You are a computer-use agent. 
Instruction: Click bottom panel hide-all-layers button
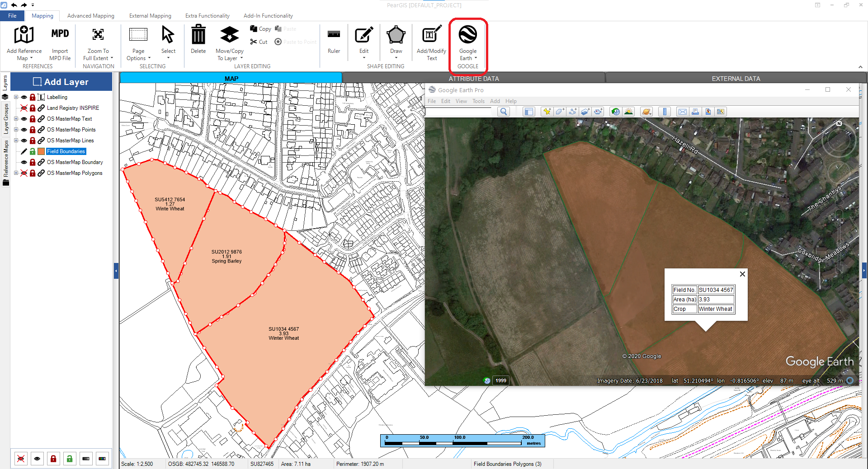click(21, 459)
